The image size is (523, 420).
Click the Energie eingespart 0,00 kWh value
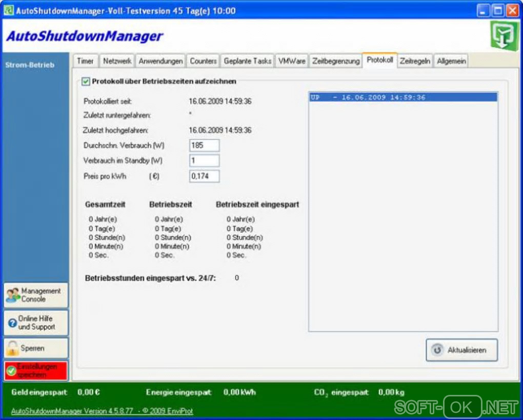click(x=239, y=392)
